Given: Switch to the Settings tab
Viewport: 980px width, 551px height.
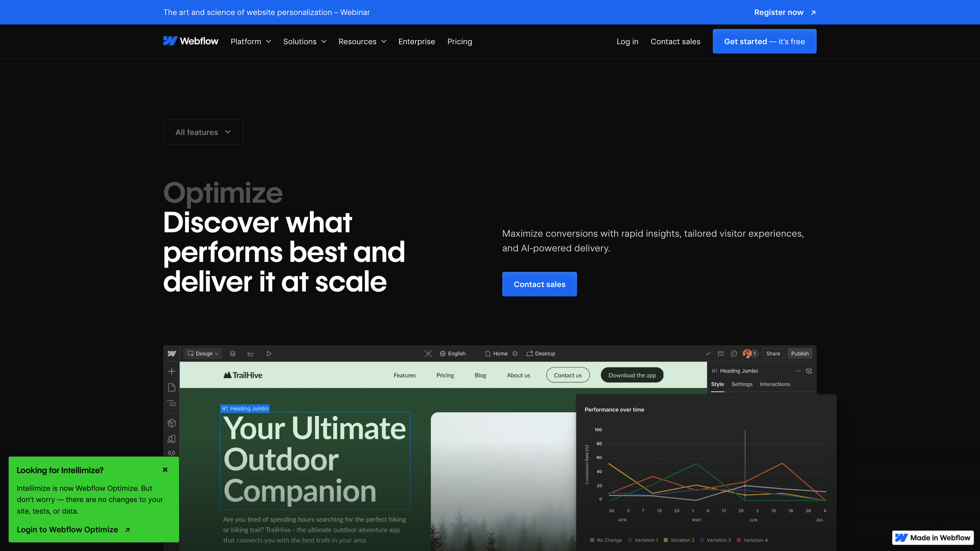Looking at the screenshot, I should click(x=741, y=384).
